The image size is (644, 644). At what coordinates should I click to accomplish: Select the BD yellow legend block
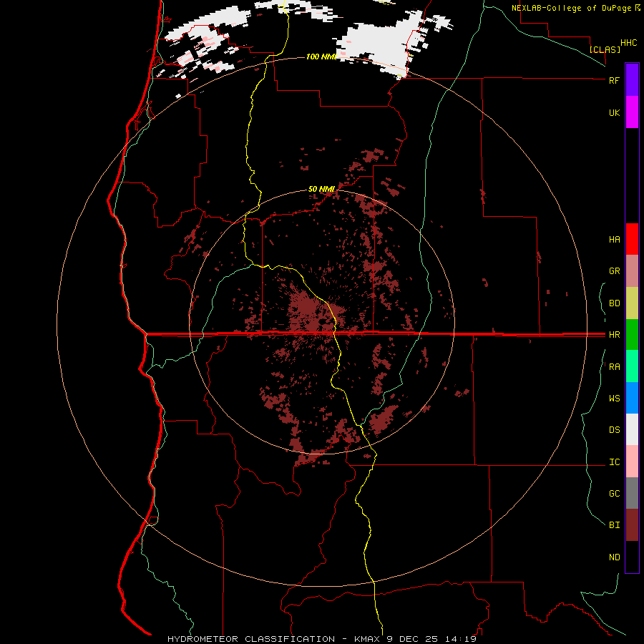pos(632,303)
